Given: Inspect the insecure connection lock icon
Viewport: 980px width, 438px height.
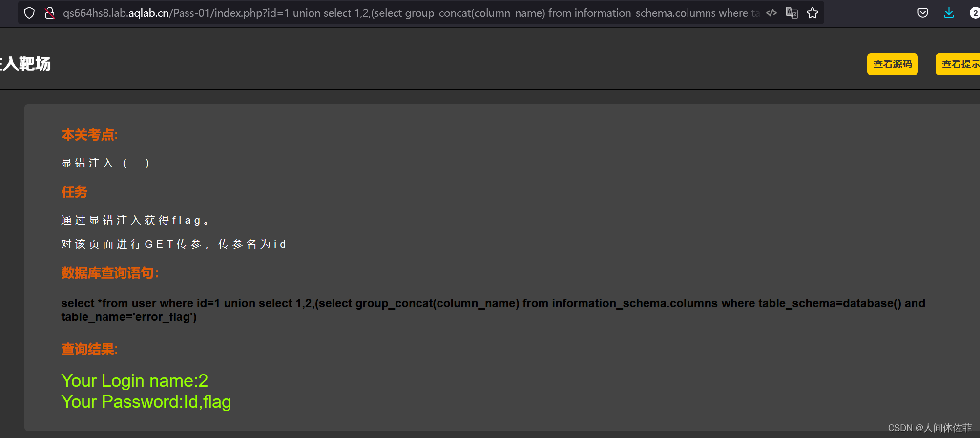Looking at the screenshot, I should 49,13.
